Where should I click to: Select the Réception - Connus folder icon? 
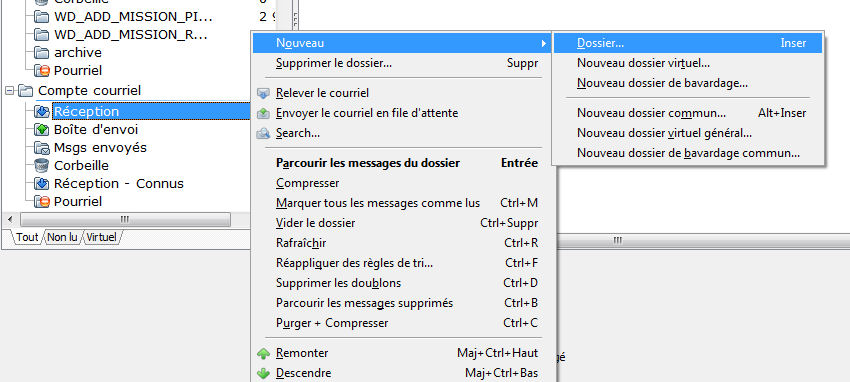pos(42,184)
